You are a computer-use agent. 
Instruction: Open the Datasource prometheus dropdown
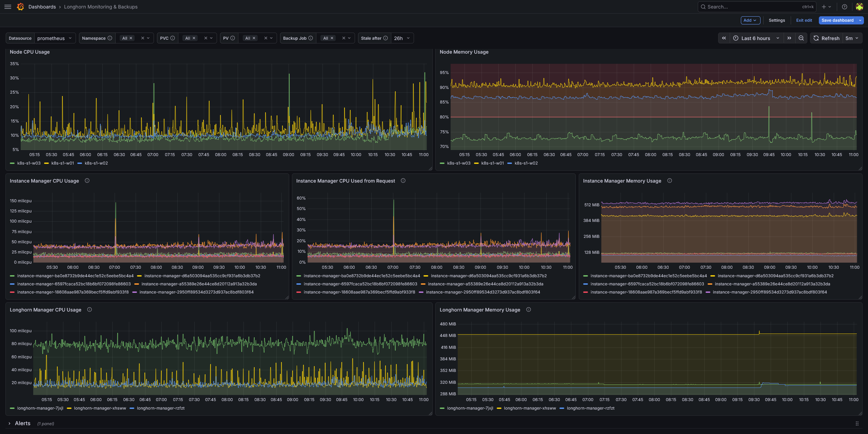click(54, 38)
